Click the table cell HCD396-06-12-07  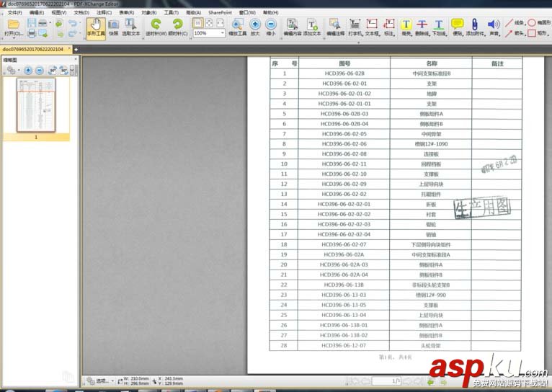[x=344, y=346]
